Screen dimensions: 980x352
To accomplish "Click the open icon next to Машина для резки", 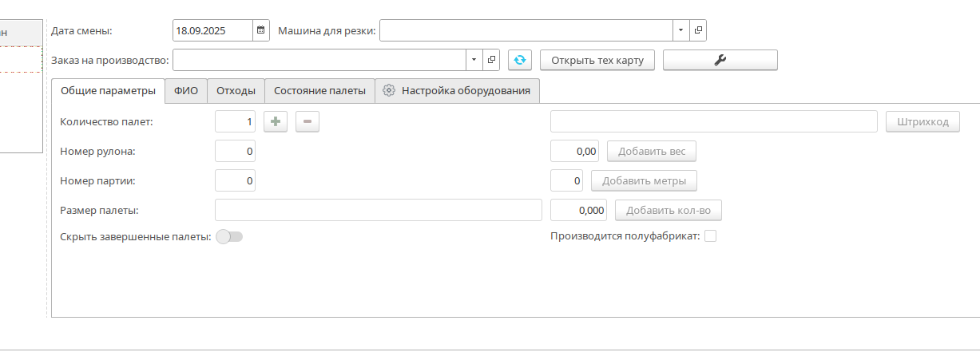I will [x=698, y=30].
